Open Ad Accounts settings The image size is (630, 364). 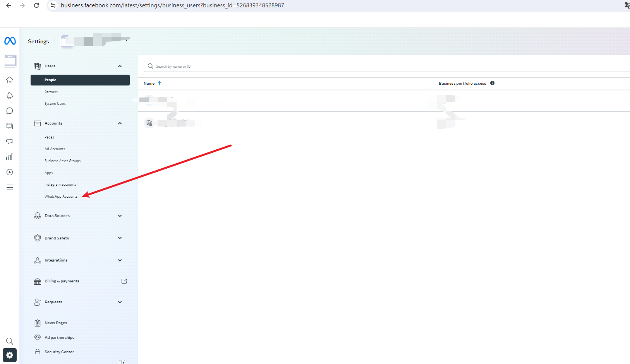pyautogui.click(x=55, y=149)
